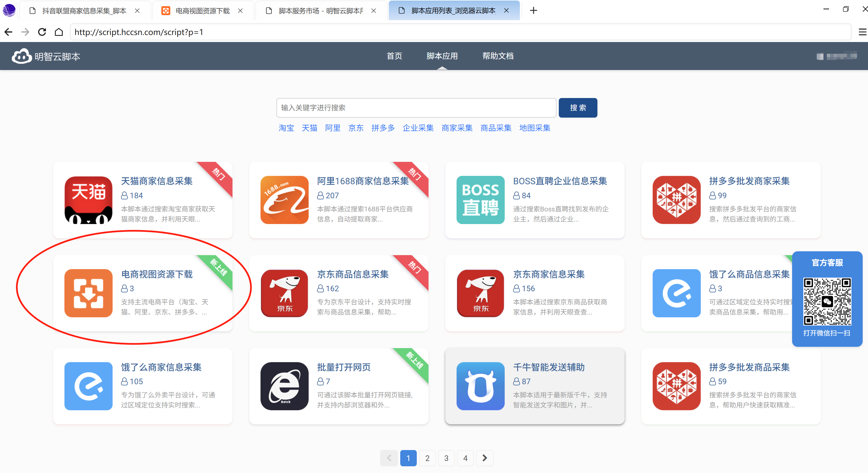This screenshot has width=868, height=473.
Task: Click the 拼多多批发商家采集 icon
Action: (677, 200)
